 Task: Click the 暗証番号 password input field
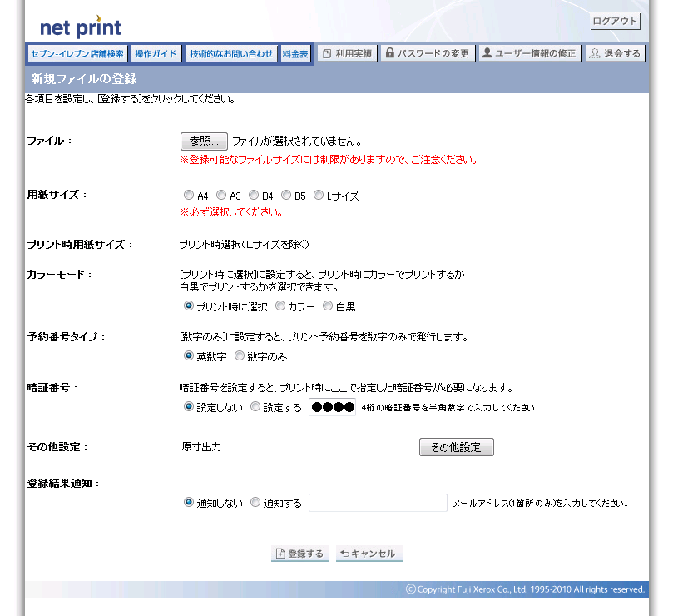tap(332, 407)
